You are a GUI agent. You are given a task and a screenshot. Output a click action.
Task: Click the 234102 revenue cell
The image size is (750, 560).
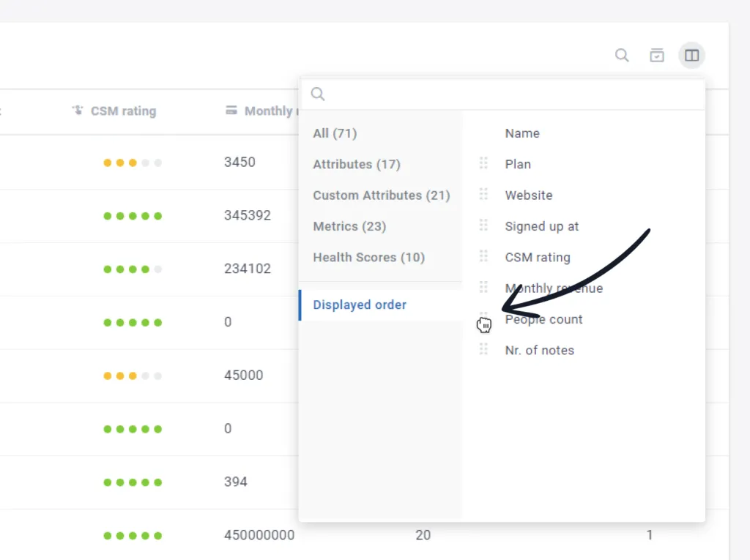[248, 269]
